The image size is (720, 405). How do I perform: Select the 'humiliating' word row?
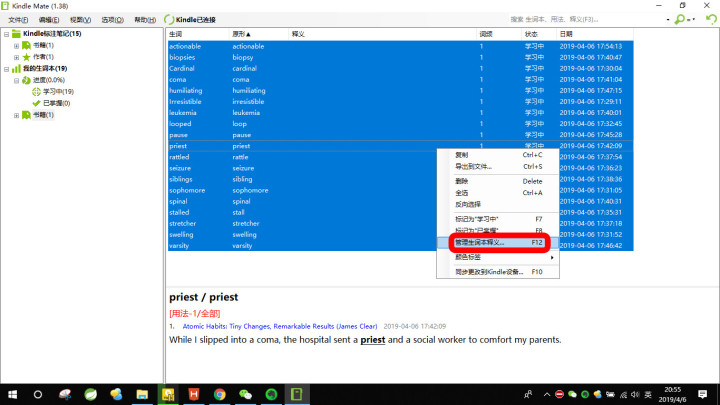click(x=400, y=90)
